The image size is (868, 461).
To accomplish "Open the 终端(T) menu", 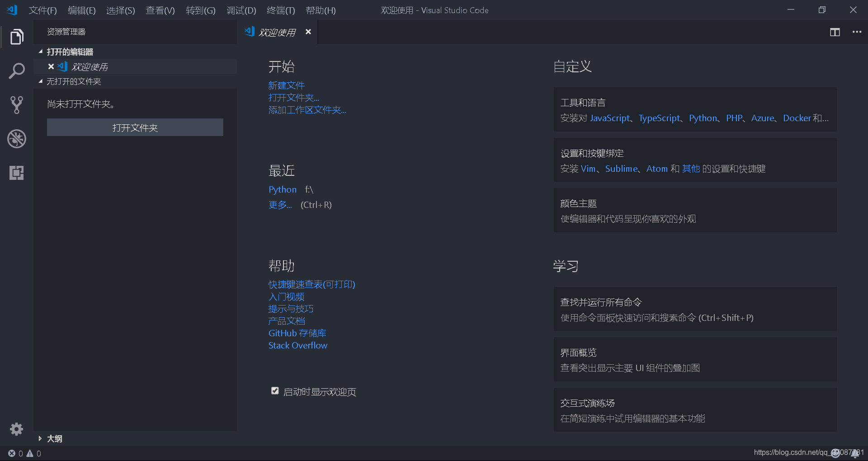I will pos(281,10).
